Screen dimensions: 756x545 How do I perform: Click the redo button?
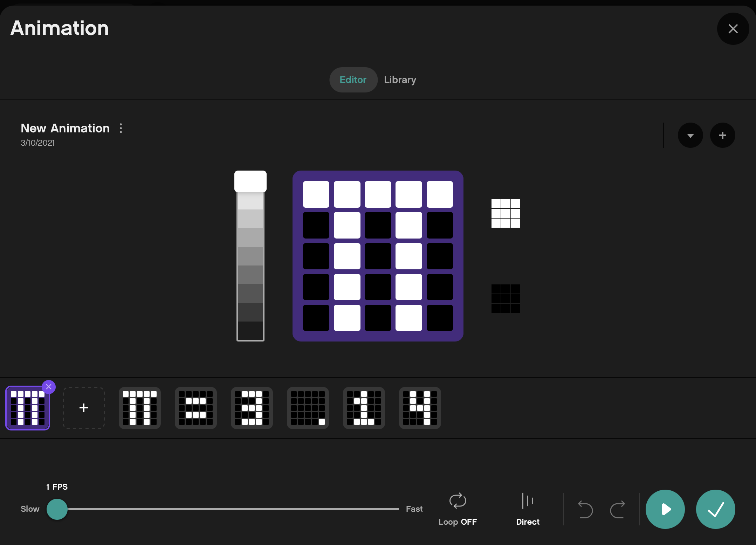(618, 509)
